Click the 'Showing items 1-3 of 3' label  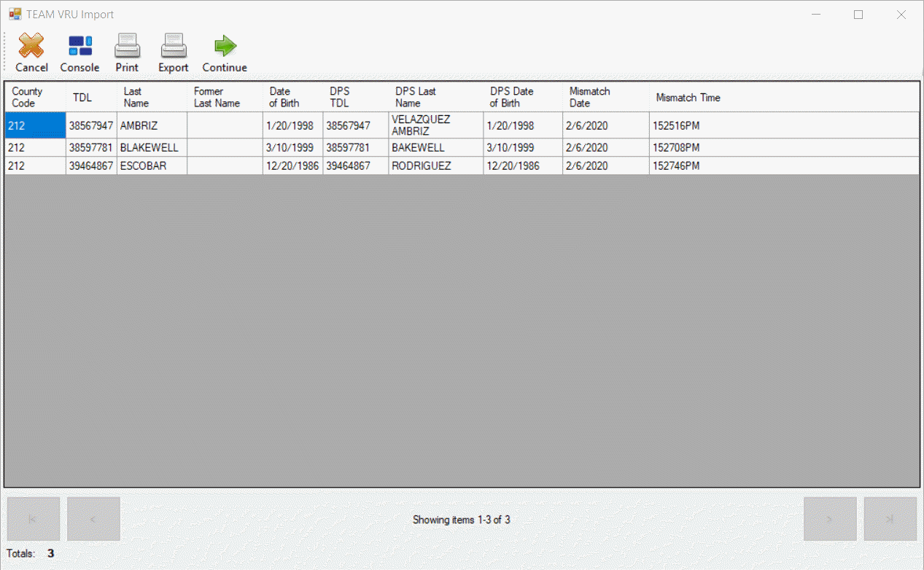[x=462, y=520]
